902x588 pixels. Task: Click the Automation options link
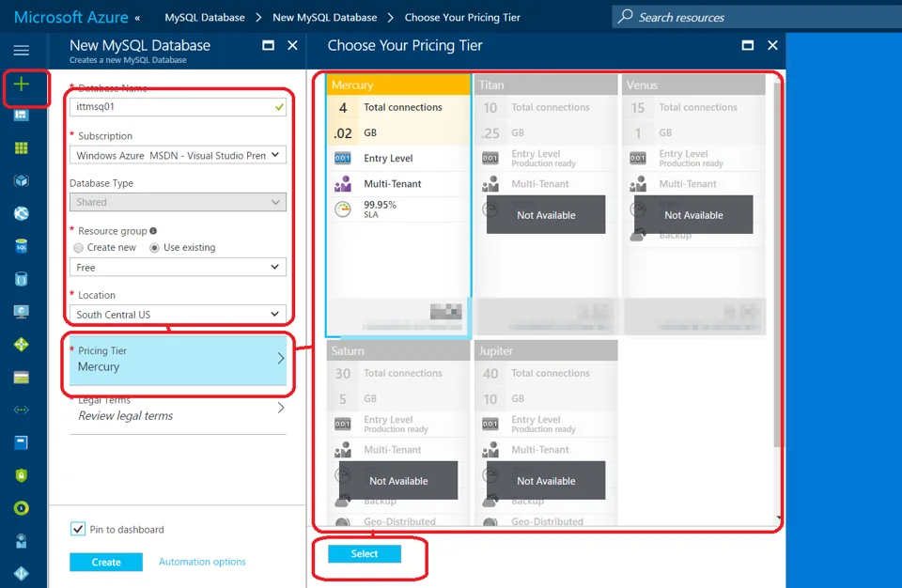point(202,562)
